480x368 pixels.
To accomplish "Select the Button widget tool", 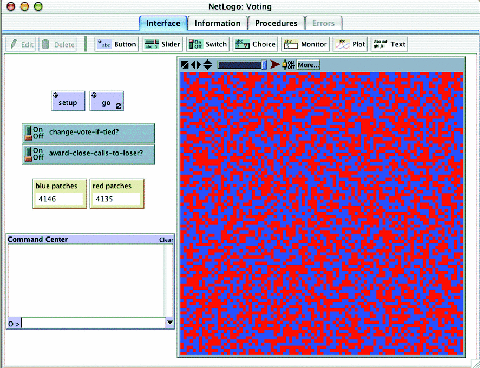I will (x=117, y=44).
